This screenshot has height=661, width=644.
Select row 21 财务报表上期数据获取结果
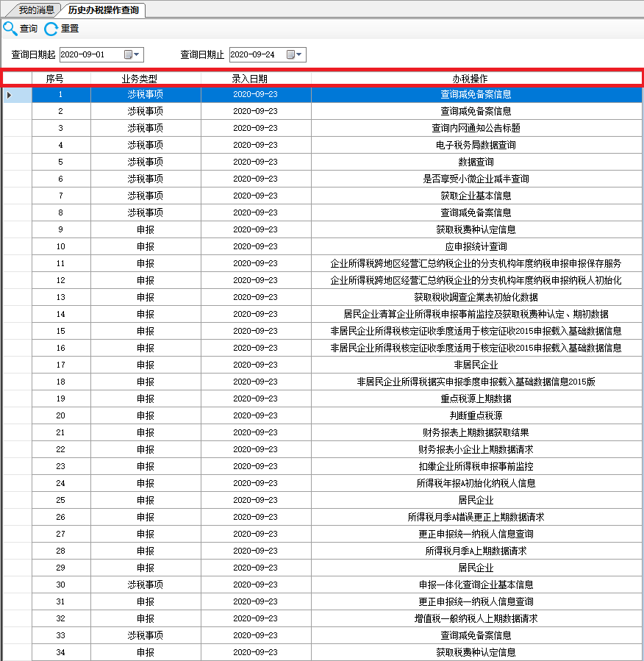[476, 432]
